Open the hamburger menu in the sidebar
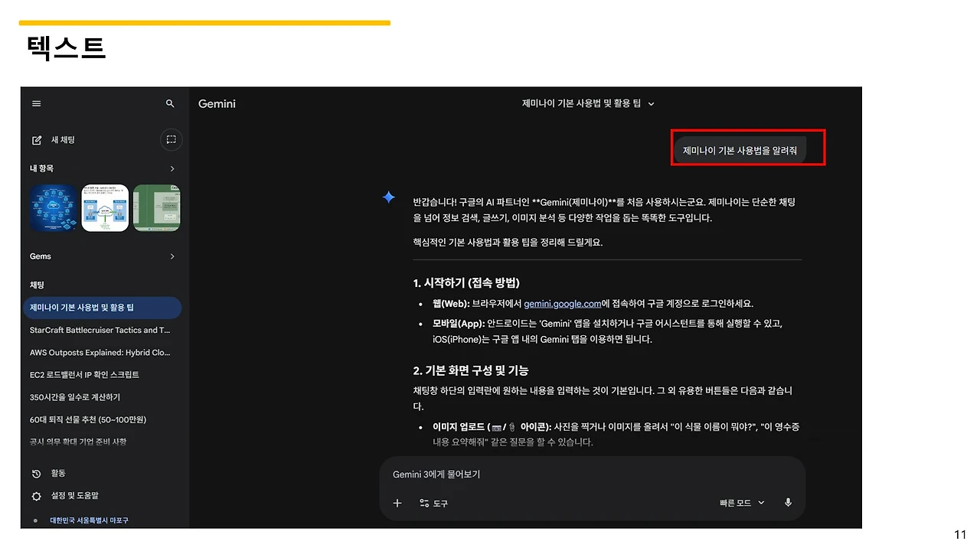 36,103
